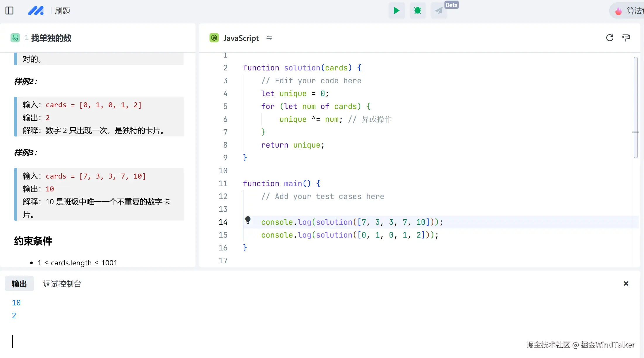
Task: Open the AI chat bubbles icon
Action: [x=626, y=37]
